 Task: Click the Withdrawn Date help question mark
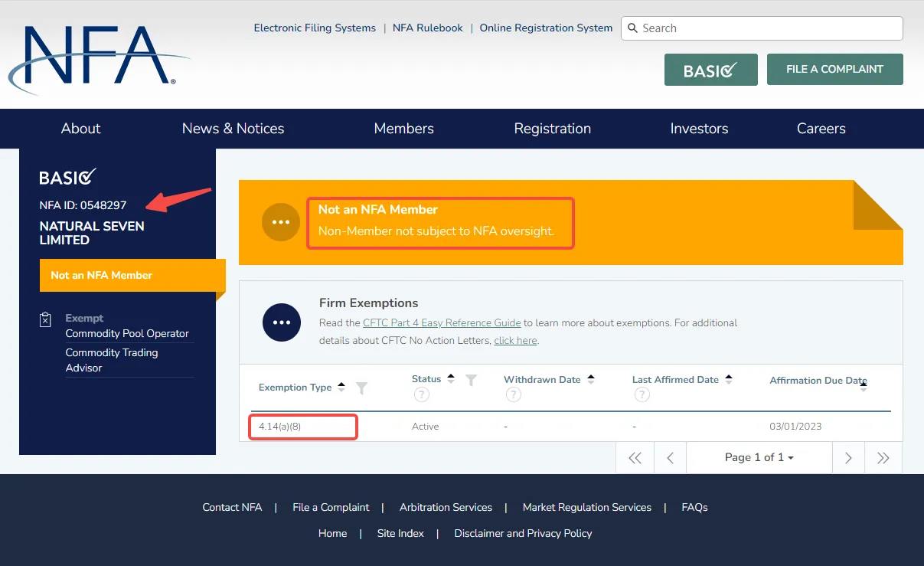513,395
